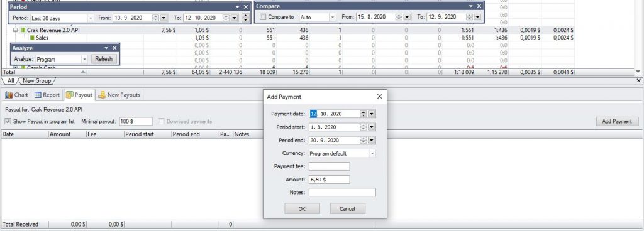Image resolution: width=644 pixels, height=231 pixels.
Task: Switch to the Report tab
Action: (47, 95)
